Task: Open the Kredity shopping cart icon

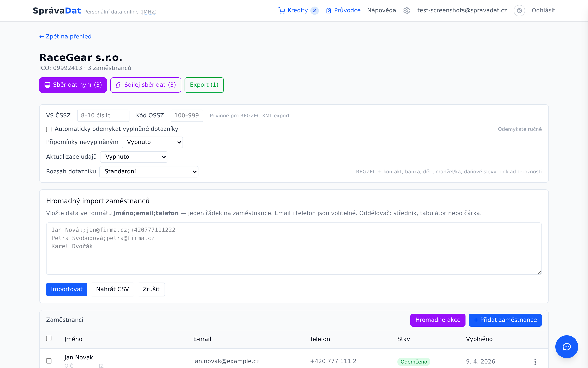Action: tap(282, 10)
